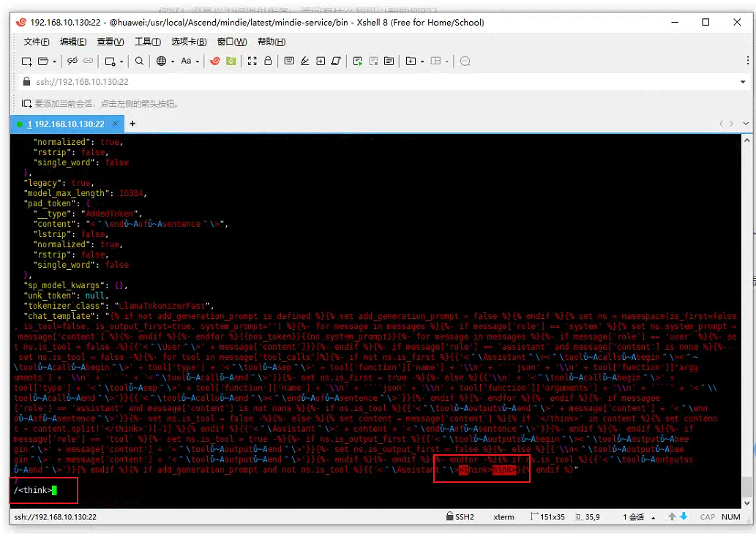Click the terminal vertical scrollbar up arrow
The height and width of the screenshot is (534, 756).
(x=746, y=140)
